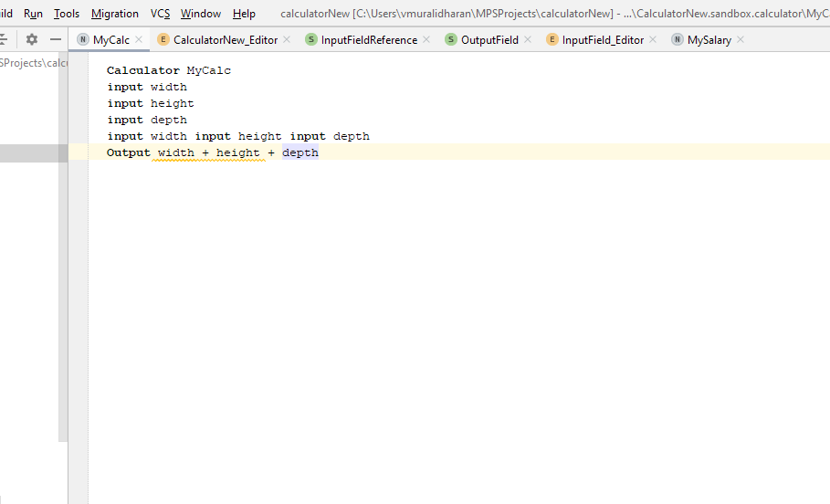
Task: Switch to the InputField_Editor tab
Action: coord(603,40)
